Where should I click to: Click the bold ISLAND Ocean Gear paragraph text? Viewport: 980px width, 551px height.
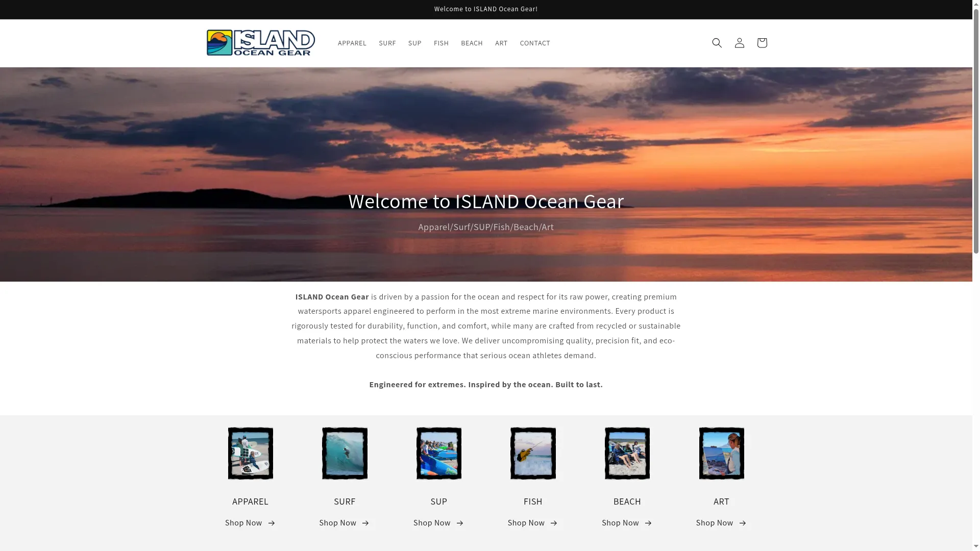click(332, 297)
